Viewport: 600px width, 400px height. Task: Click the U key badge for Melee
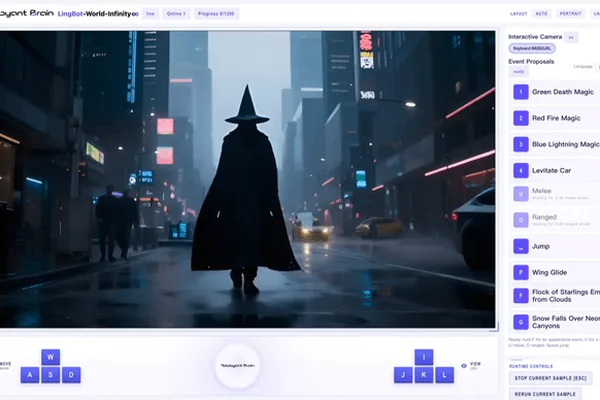click(x=521, y=194)
